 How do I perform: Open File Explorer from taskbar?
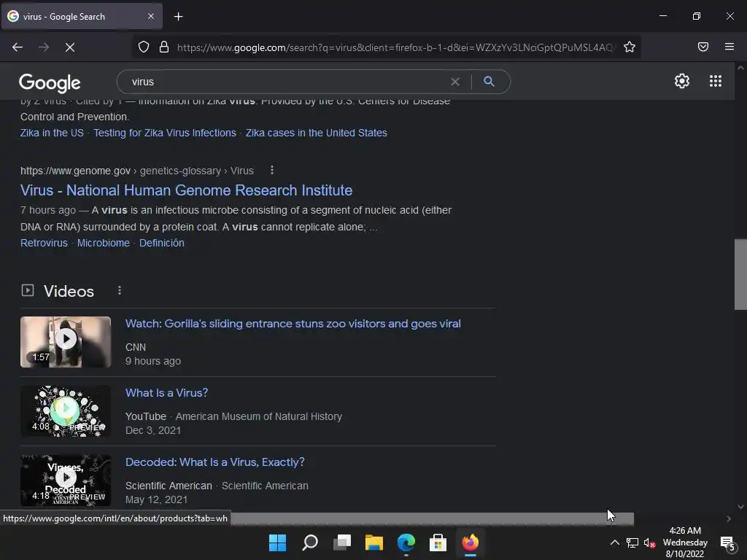click(x=374, y=542)
